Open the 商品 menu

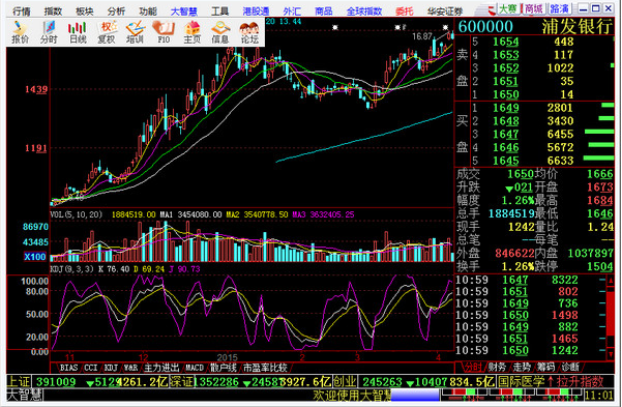point(323,11)
